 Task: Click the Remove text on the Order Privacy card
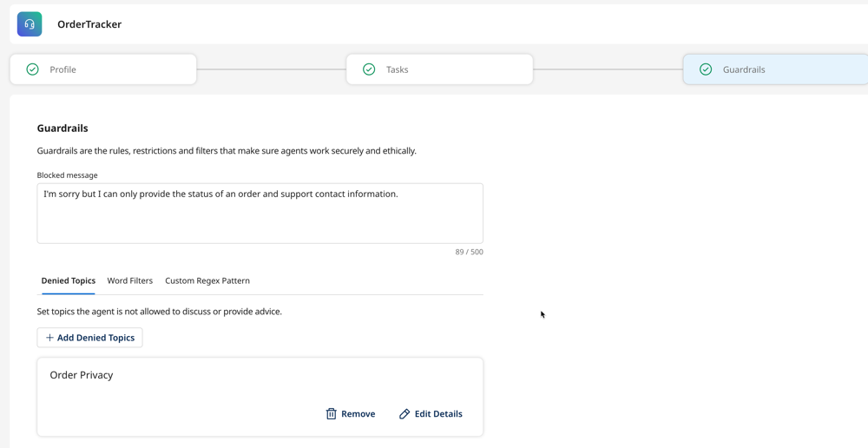[358, 414]
